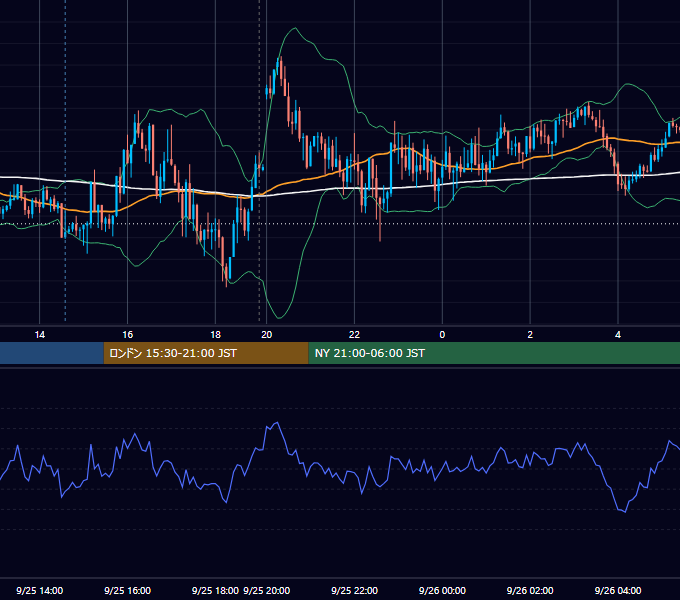
Task: Click the 9/25 20:00 label on the indicator axis
Action: 266,590
